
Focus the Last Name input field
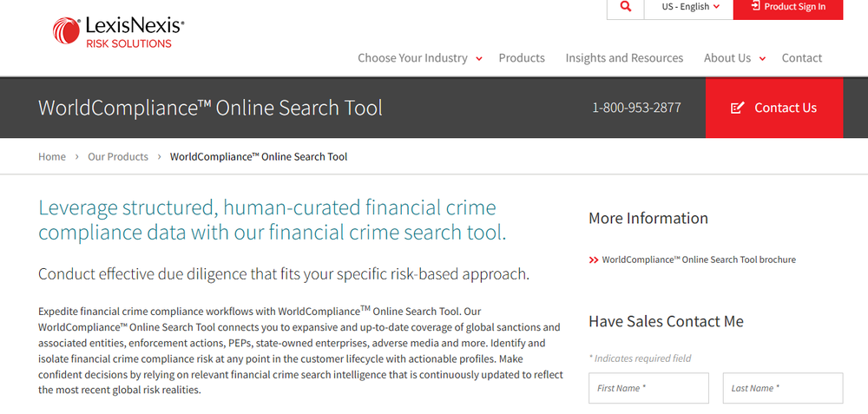tap(783, 388)
